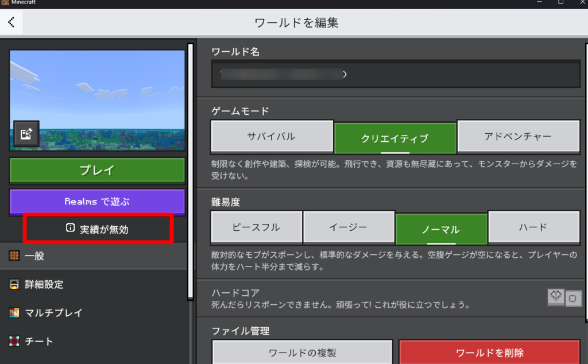Toggle the ハードコア switch
The height and width of the screenshot is (364, 588).
pos(564,297)
